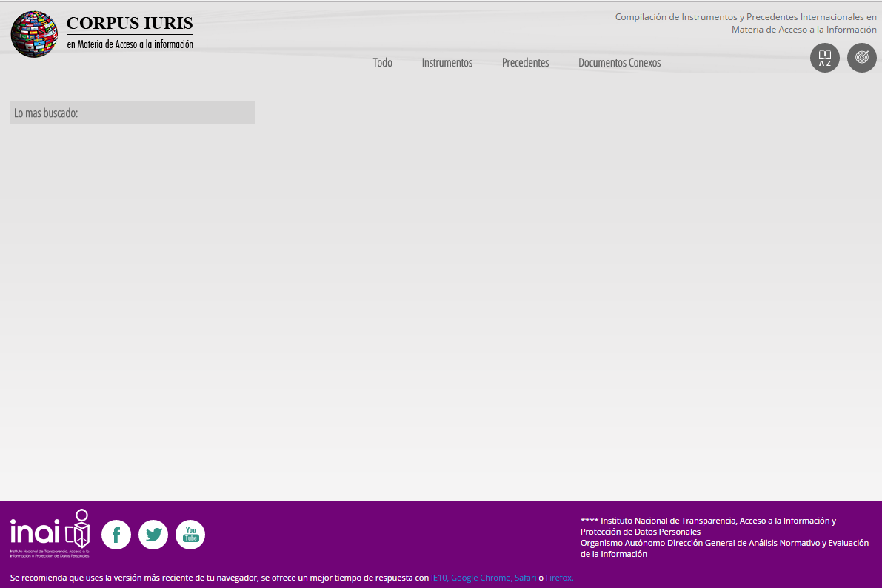882x588 pixels.
Task: Open the Facebook page icon
Action: pyautogui.click(x=116, y=535)
